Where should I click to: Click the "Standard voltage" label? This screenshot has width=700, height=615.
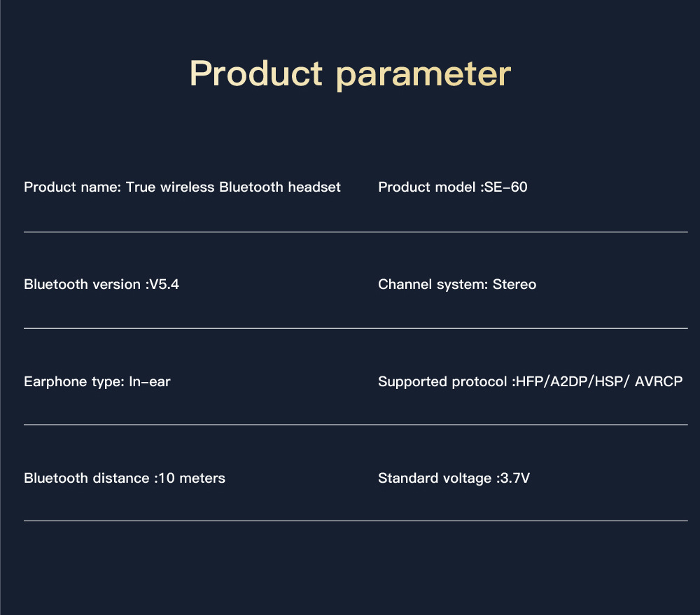(x=435, y=478)
